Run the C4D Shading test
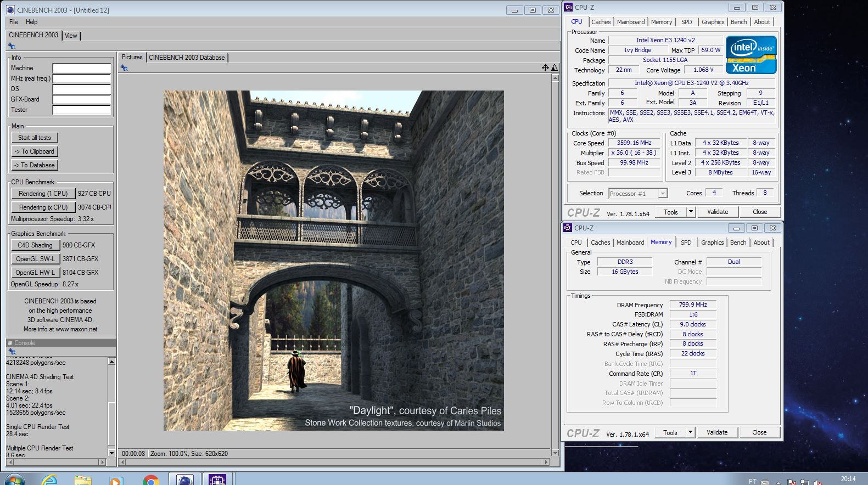The height and width of the screenshot is (485, 868). (x=35, y=245)
